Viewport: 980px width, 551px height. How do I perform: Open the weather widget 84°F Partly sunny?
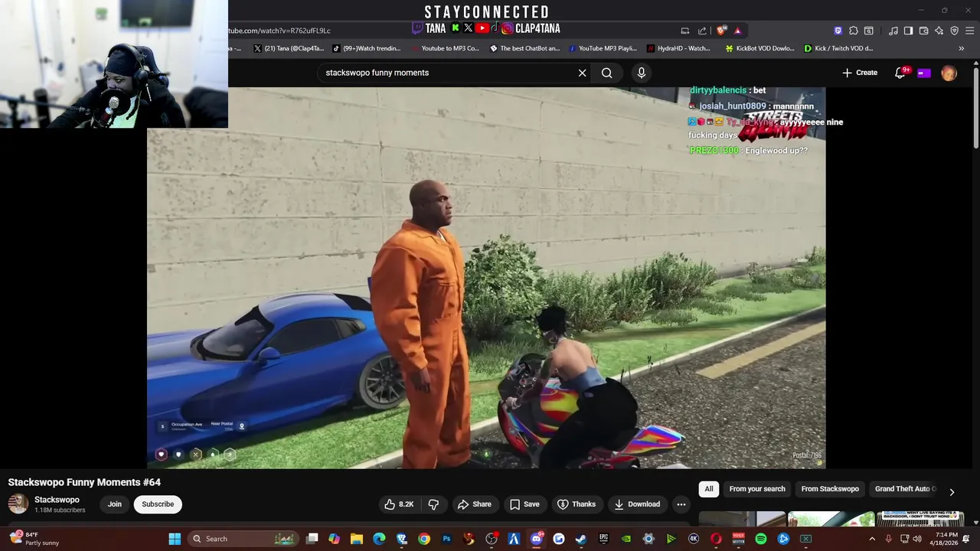(x=34, y=539)
